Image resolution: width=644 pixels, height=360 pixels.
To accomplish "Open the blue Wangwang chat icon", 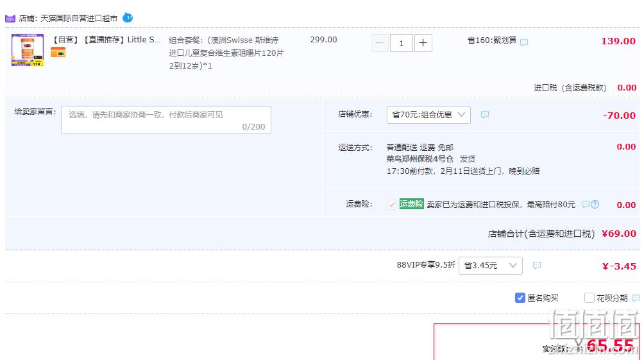I will click(x=128, y=18).
